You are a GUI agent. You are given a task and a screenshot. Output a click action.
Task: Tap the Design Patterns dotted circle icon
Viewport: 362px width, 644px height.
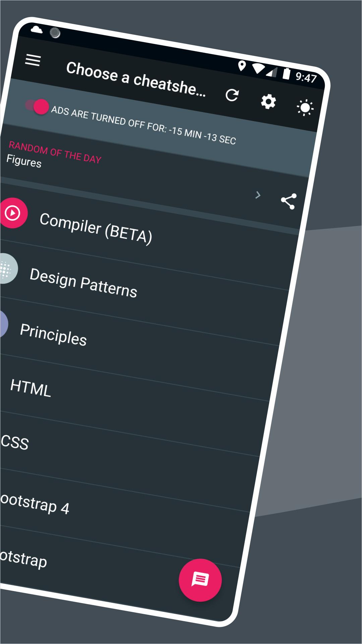coord(6,268)
